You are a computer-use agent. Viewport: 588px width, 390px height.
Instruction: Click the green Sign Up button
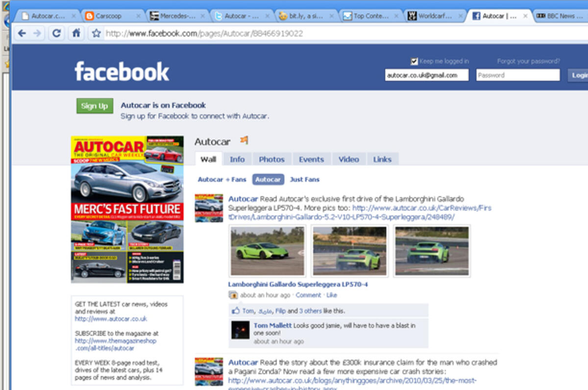tap(95, 106)
